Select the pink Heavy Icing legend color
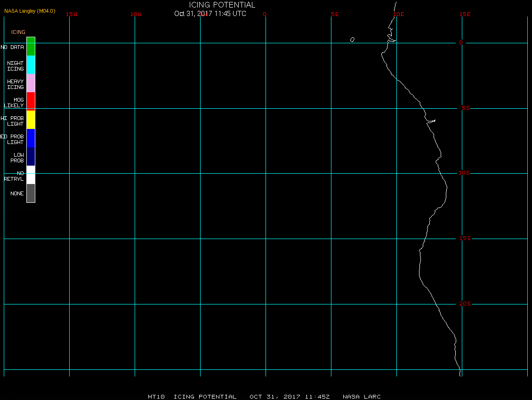 click(x=31, y=83)
